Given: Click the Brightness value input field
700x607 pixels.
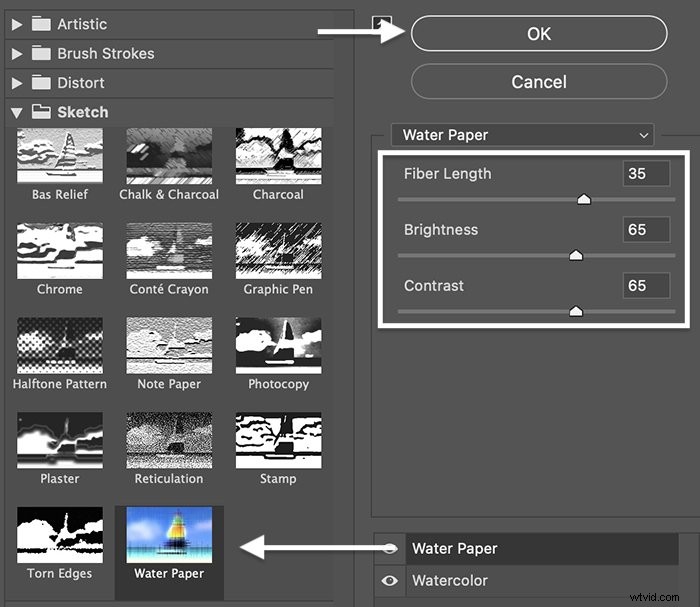Looking at the screenshot, I should coord(646,230).
